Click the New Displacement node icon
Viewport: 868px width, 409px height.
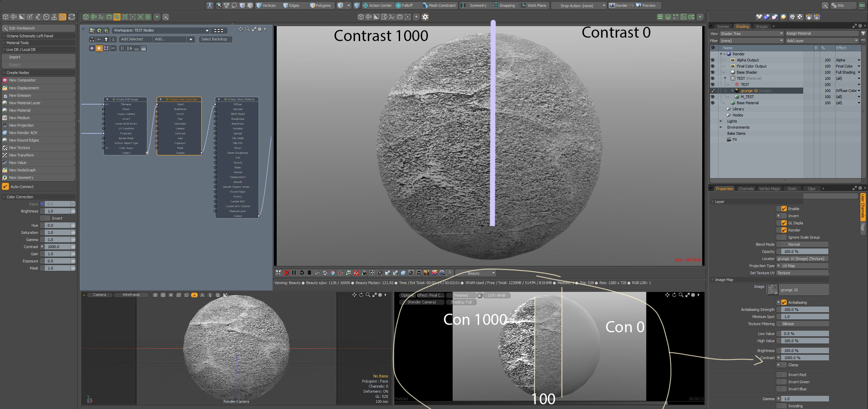tap(5, 88)
